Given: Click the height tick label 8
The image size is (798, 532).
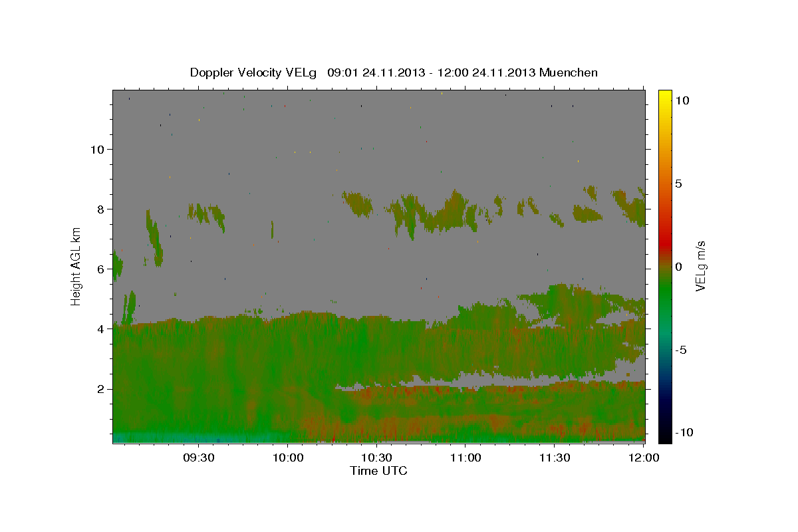Looking at the screenshot, I should pos(100,209).
